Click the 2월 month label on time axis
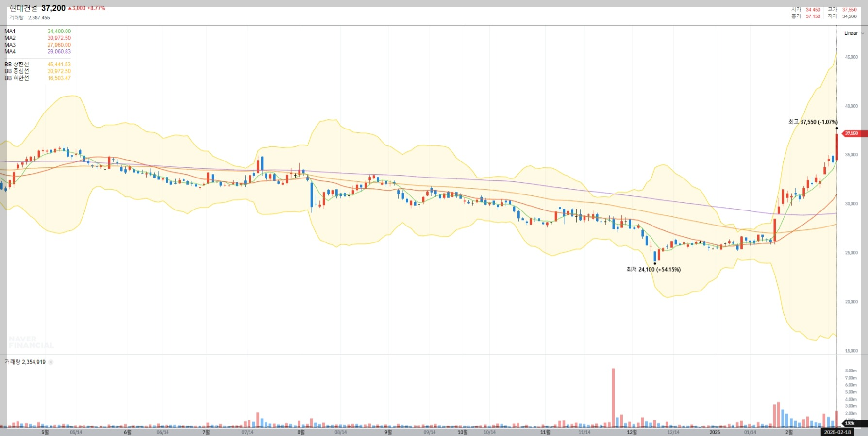868x436 pixels. pos(789,432)
